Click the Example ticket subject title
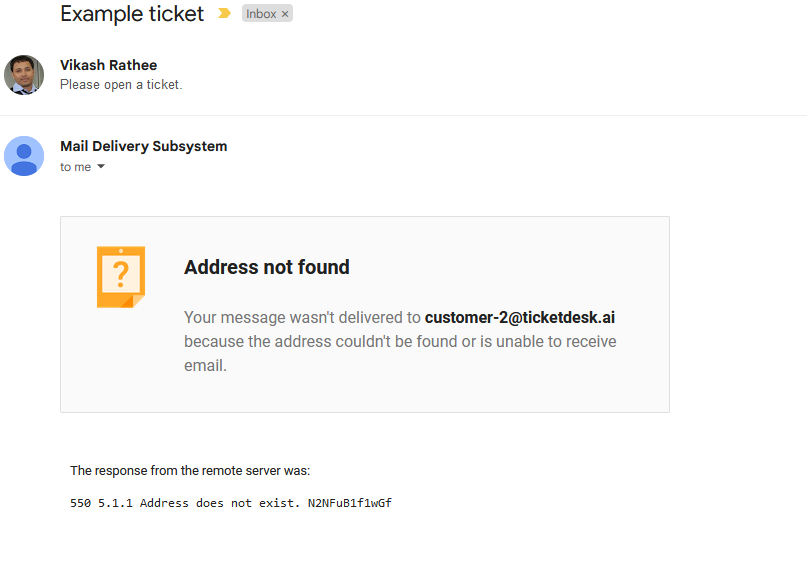Viewport: 807px width, 572px height. pos(132,14)
